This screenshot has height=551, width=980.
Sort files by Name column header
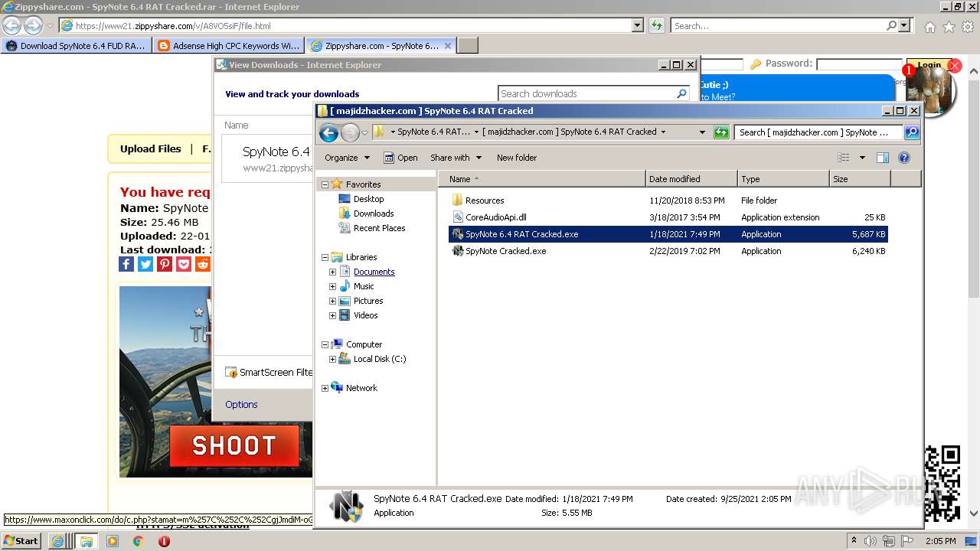542,179
